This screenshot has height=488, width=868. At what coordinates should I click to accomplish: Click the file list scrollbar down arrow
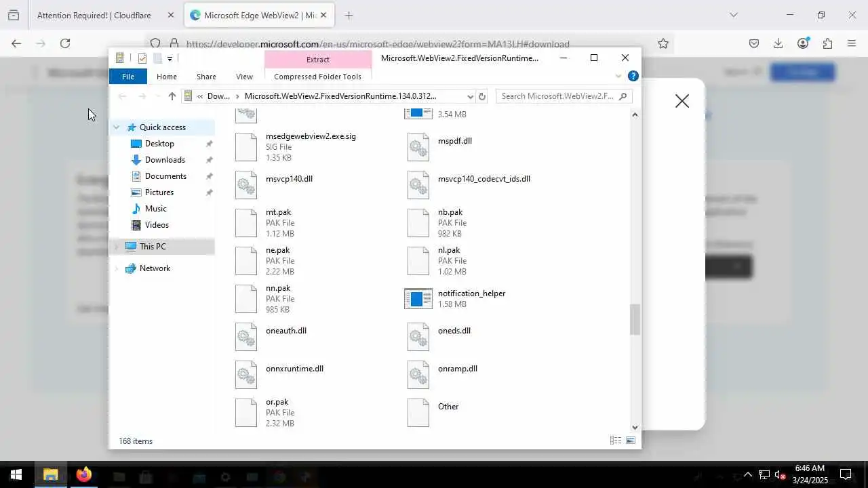click(635, 427)
